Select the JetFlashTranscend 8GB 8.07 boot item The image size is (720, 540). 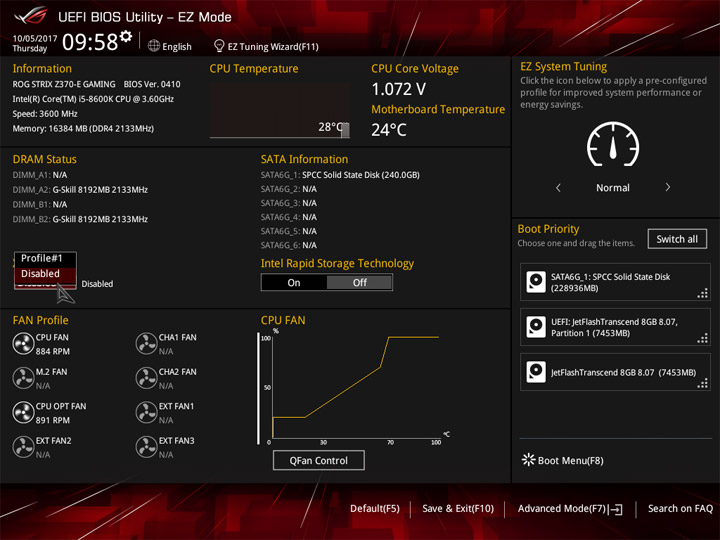tap(615, 372)
